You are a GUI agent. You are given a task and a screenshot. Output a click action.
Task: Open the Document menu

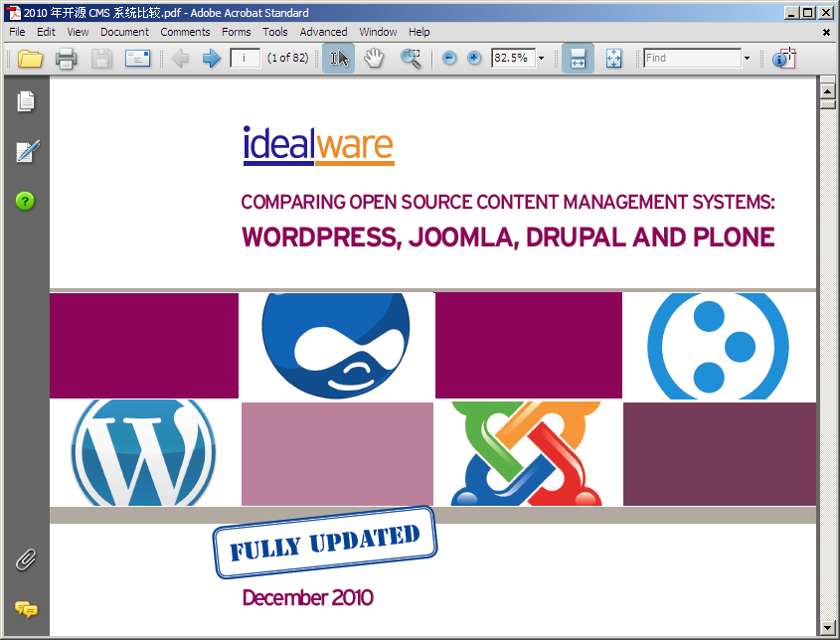coord(124,32)
